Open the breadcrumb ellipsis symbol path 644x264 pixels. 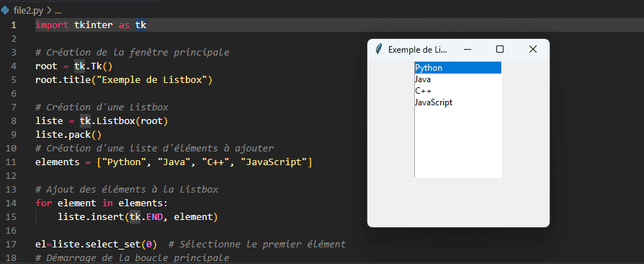pyautogui.click(x=58, y=11)
